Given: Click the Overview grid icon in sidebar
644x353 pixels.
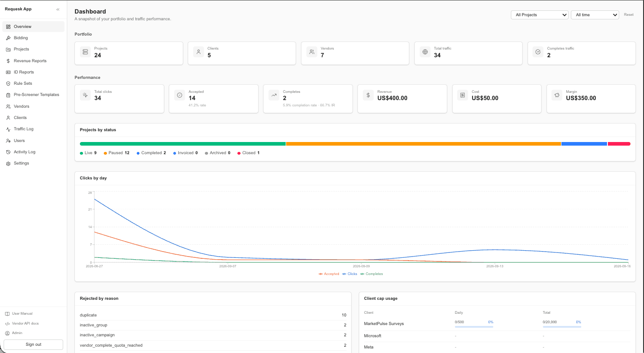Looking at the screenshot, I should tap(8, 27).
